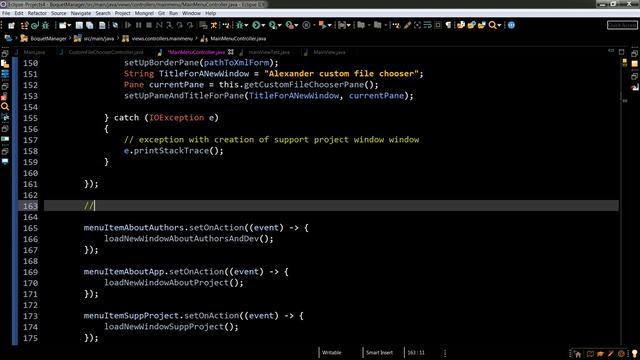Open the Debug dropdown arrow
This screenshot has height=360, width=640.
click(246, 25)
